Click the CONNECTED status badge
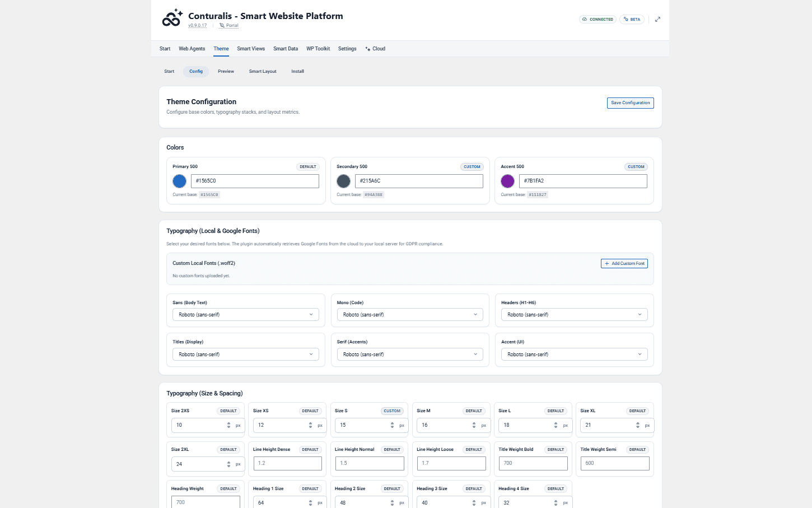Image resolution: width=812 pixels, height=508 pixels. click(598, 19)
